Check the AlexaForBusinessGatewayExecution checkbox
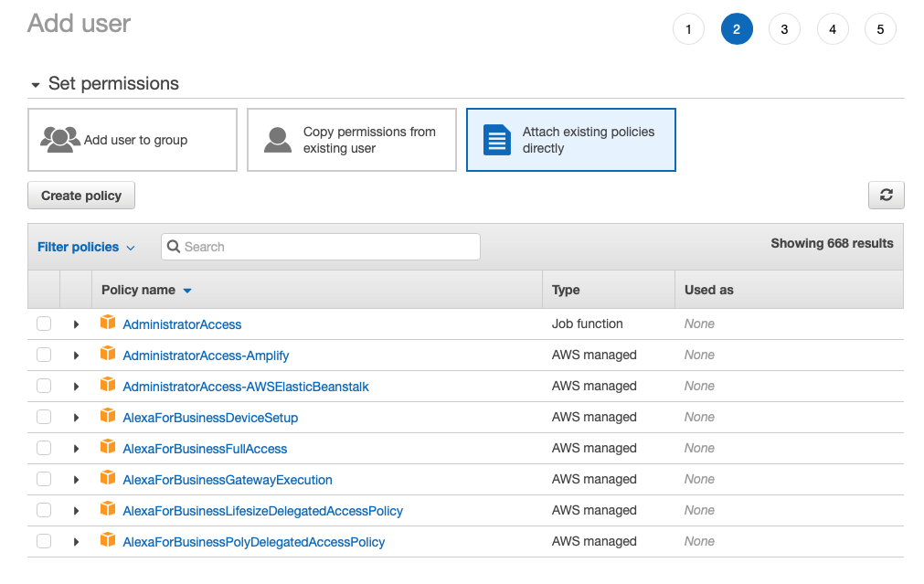 point(43,479)
